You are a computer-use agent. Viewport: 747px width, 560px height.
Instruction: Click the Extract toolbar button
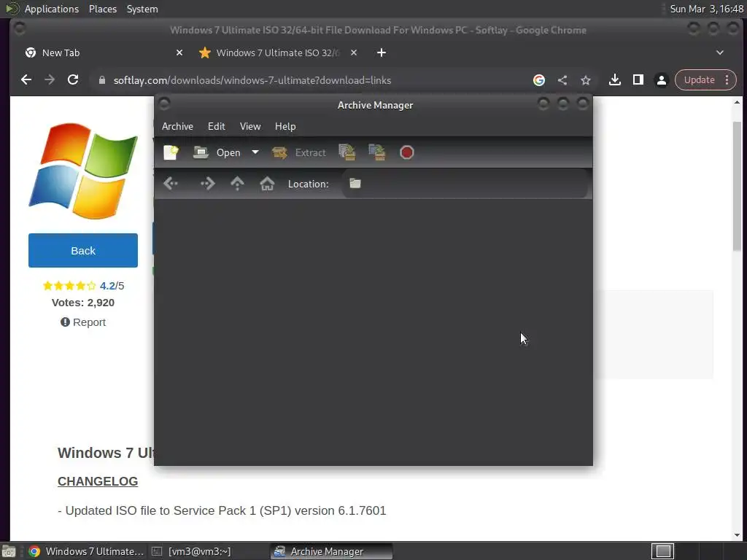pyautogui.click(x=299, y=152)
